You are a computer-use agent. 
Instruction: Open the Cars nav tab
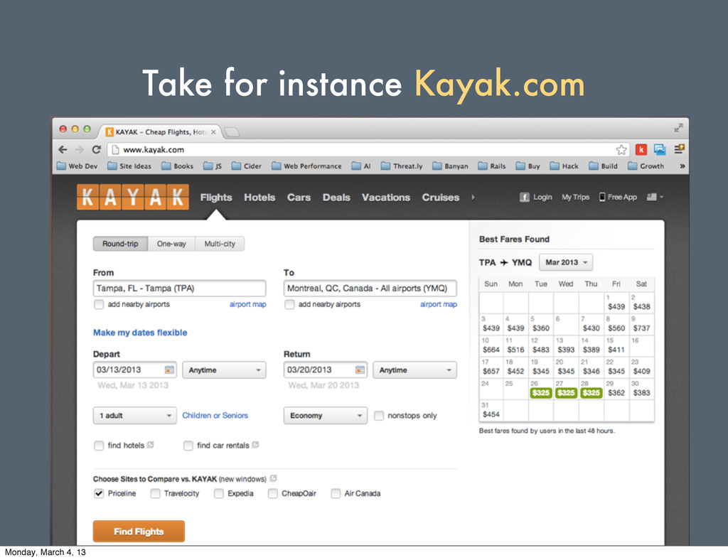(299, 197)
